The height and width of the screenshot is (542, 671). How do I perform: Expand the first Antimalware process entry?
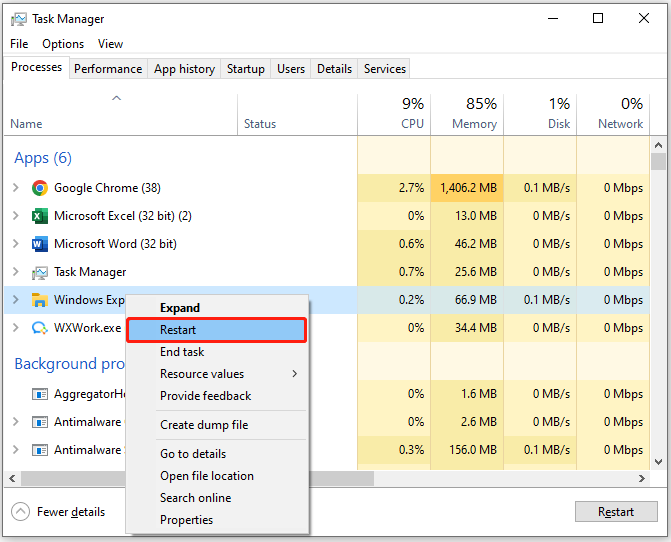coord(16,421)
